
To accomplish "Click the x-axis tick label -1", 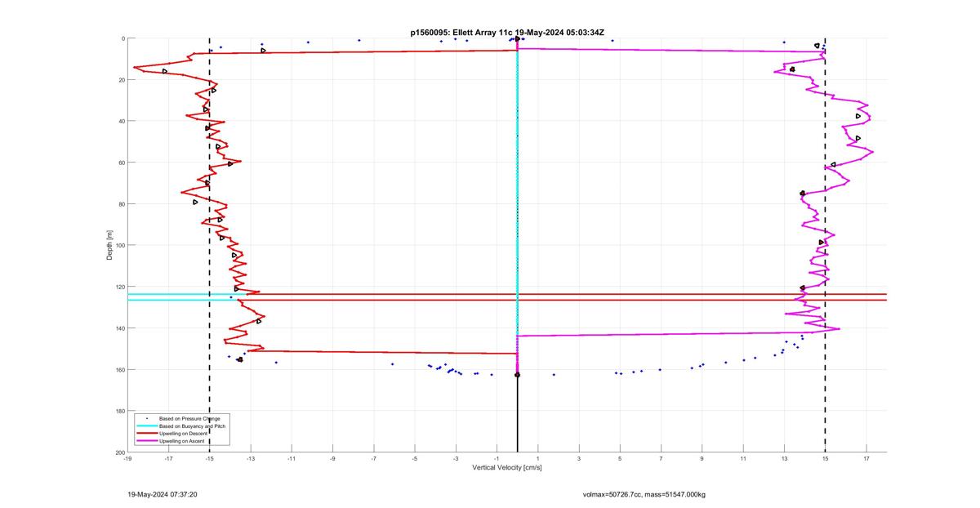I will point(497,459).
